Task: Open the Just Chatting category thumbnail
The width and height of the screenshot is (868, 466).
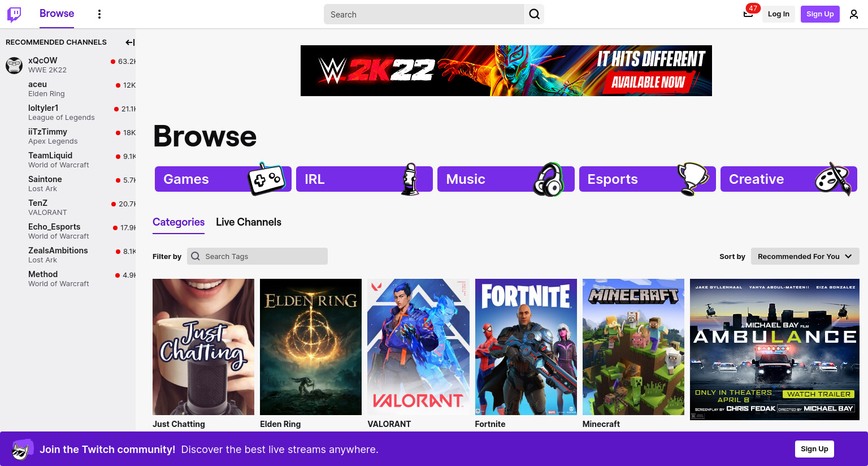Action: (x=203, y=347)
